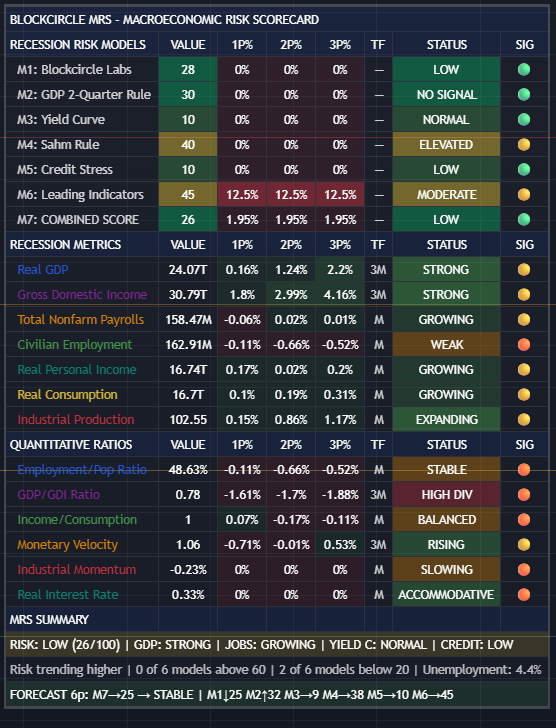Click the signal dot for Gross Domestic Income

[524, 295]
